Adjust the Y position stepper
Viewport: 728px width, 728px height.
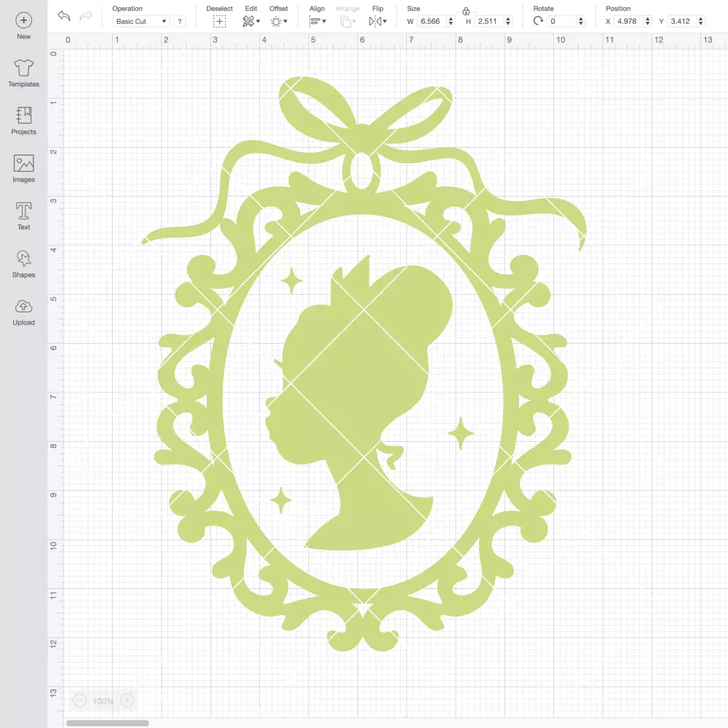point(700,21)
